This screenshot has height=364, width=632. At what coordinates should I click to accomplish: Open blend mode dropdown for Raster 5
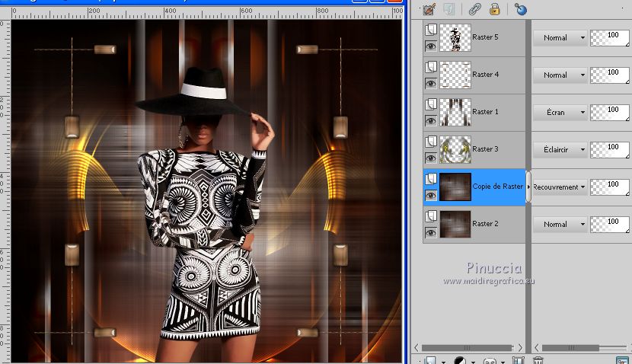[560, 37]
